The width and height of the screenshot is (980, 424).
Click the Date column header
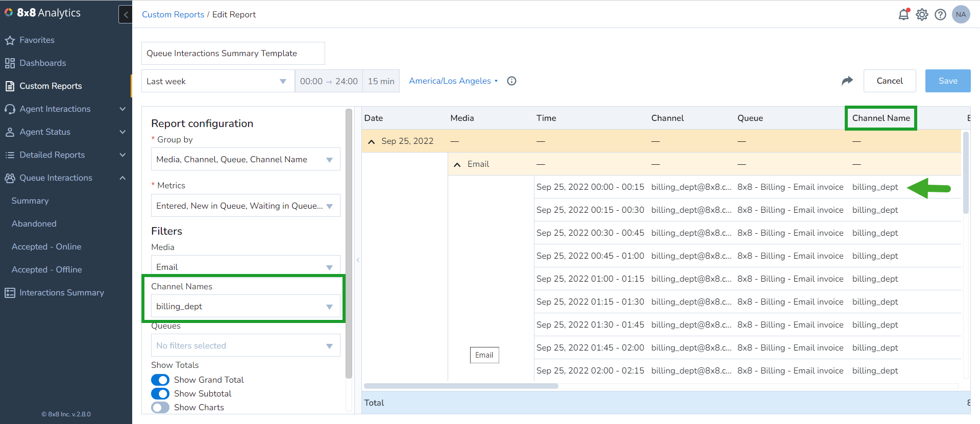[373, 118]
